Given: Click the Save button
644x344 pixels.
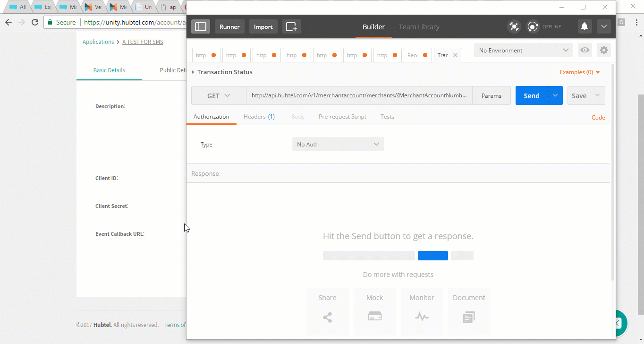Looking at the screenshot, I should (579, 95).
